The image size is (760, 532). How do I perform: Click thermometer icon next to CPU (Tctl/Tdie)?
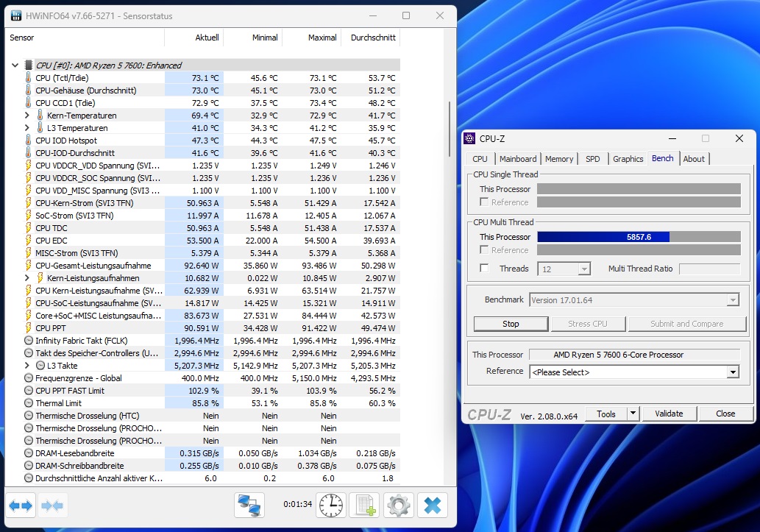28,77
